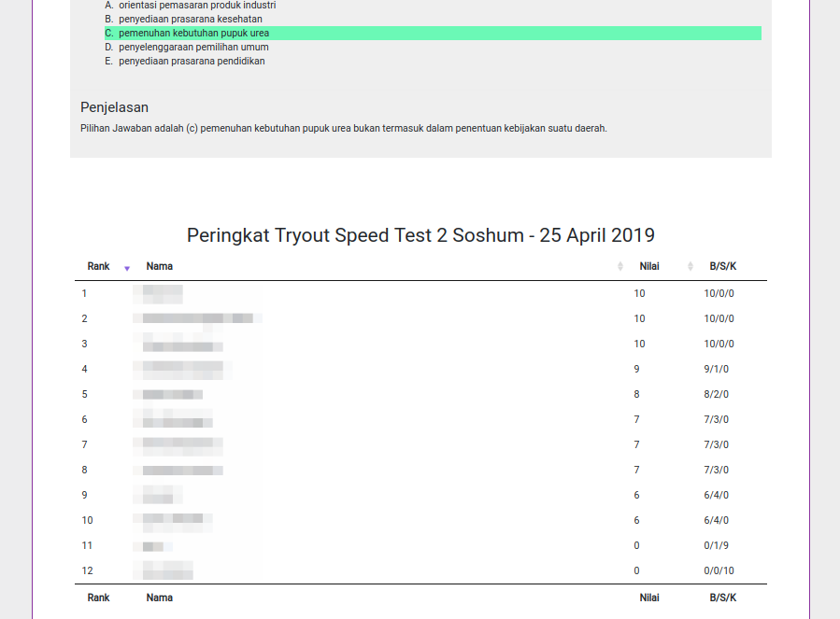Click the blurred name in rank 1 row
This screenshot has width=840, height=619.
pyautogui.click(x=157, y=294)
